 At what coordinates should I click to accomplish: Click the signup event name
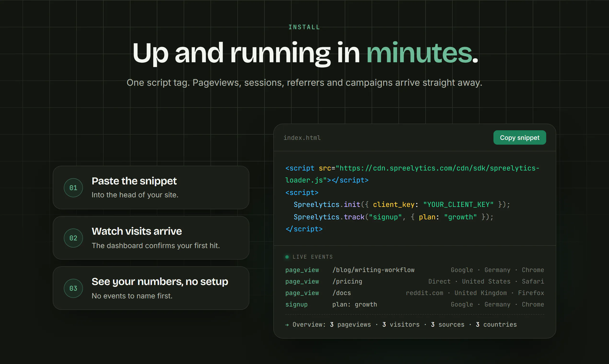click(296, 304)
